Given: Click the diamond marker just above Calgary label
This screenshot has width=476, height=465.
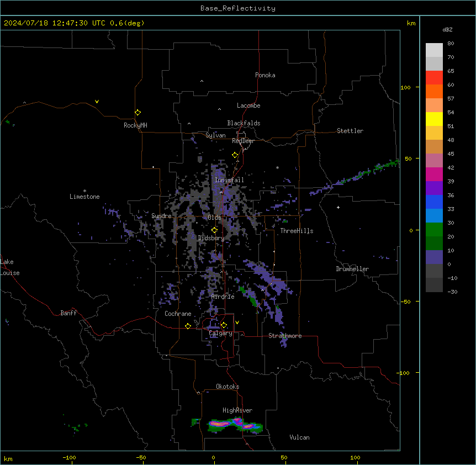Looking at the screenshot, I should pos(224,325).
